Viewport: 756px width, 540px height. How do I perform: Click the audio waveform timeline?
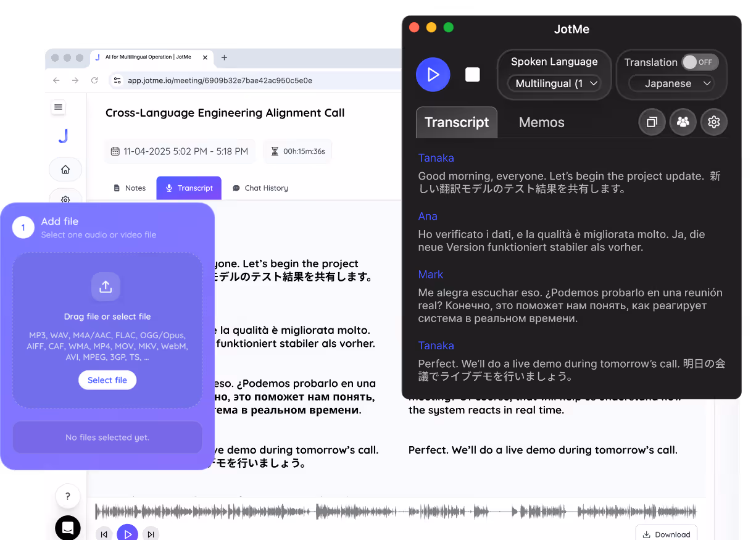396,512
